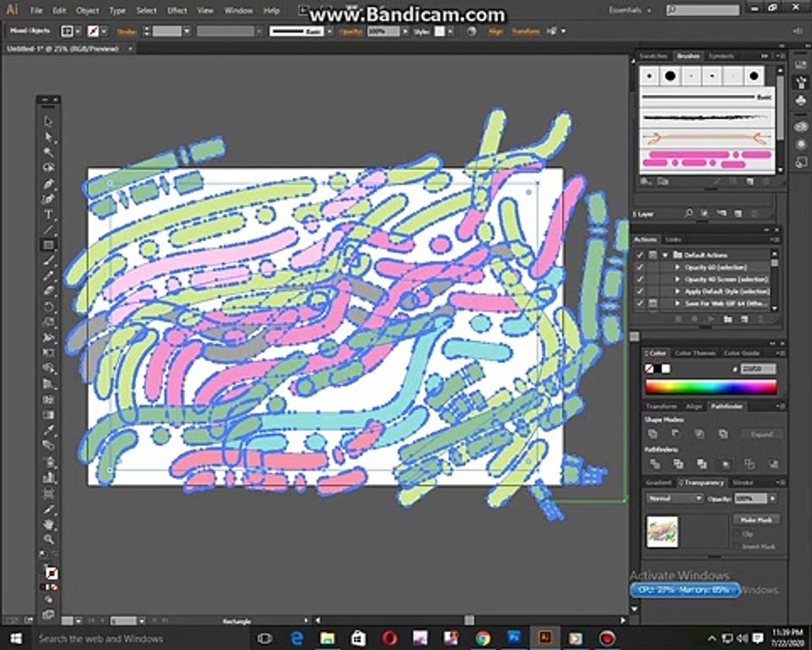
Task: Switch to the Color Guide tab
Action: point(742,353)
